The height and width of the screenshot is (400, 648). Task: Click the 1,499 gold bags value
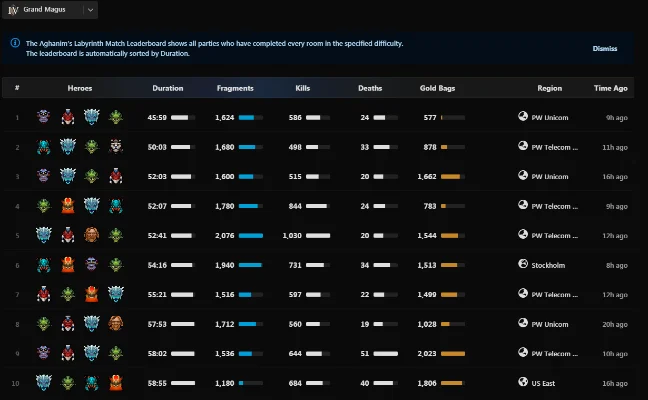point(427,295)
